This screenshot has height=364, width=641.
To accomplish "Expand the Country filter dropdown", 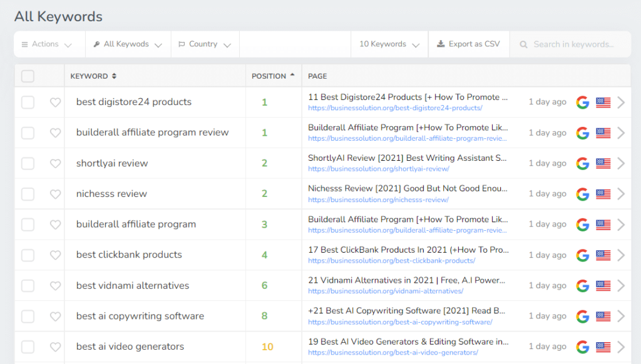I will point(205,44).
